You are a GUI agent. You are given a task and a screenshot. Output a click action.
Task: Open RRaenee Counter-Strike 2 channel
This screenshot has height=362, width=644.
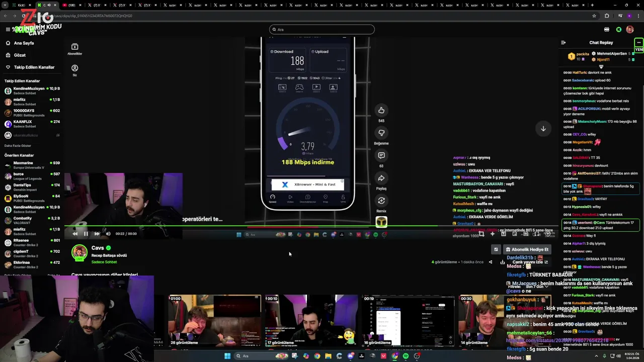(32, 242)
